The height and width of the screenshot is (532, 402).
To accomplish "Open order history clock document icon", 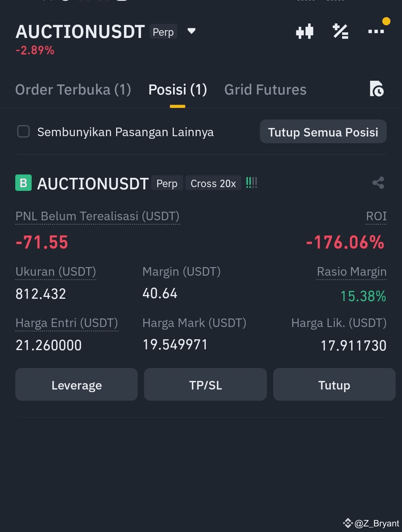I will (x=377, y=89).
